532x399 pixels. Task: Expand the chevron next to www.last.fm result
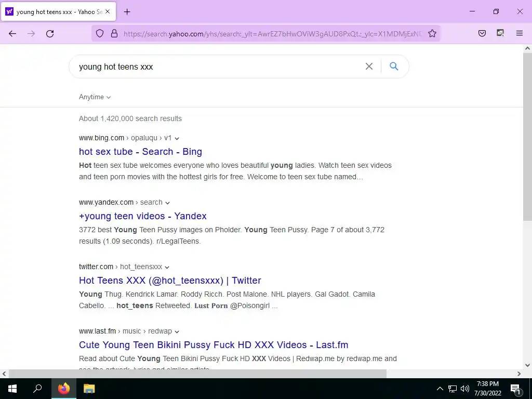(177, 332)
